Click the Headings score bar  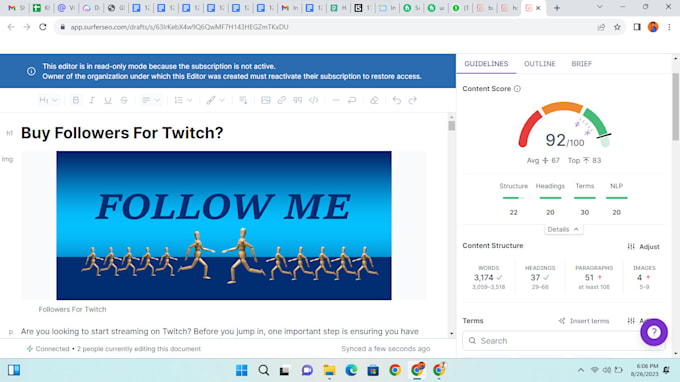coord(550,198)
